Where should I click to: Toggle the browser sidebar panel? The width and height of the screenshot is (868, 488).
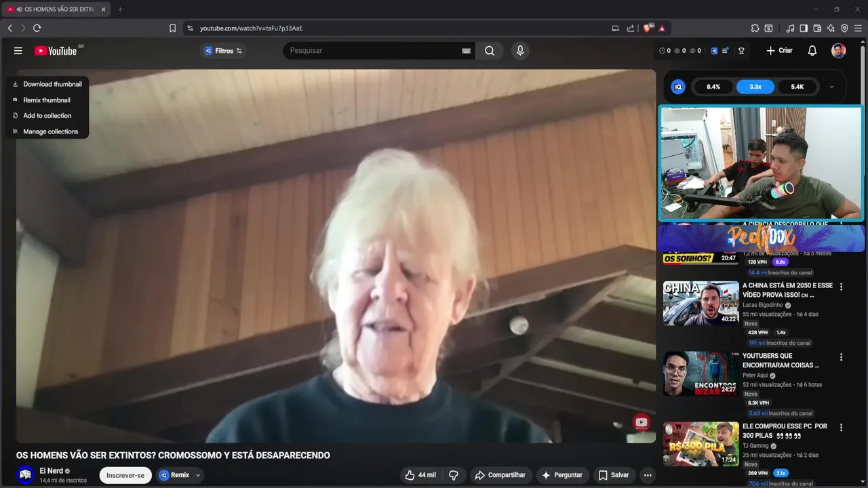(x=804, y=28)
